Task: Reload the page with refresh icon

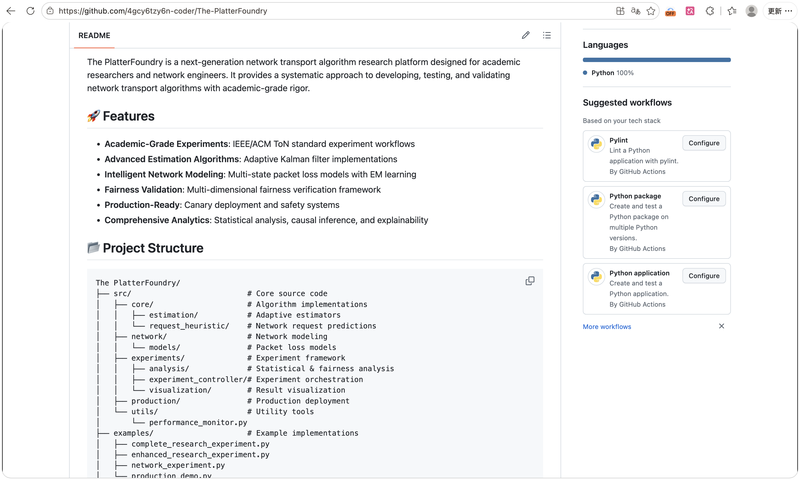Action: pyautogui.click(x=30, y=11)
